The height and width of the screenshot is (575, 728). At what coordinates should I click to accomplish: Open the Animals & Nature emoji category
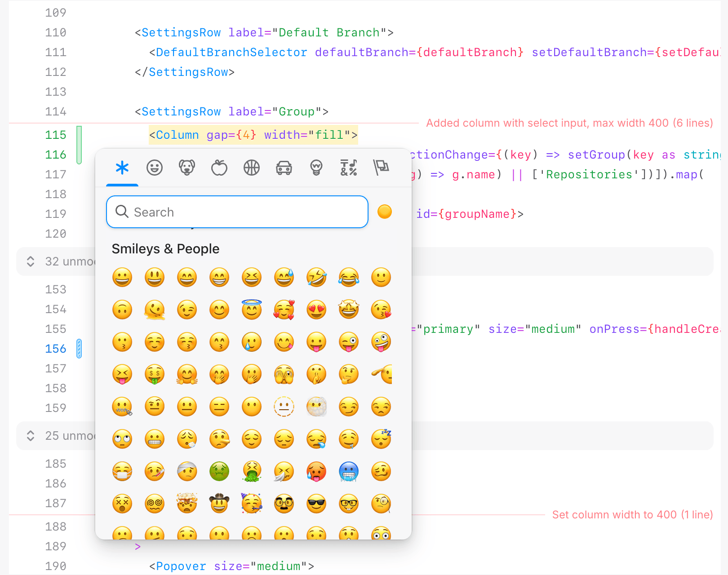[x=187, y=168]
